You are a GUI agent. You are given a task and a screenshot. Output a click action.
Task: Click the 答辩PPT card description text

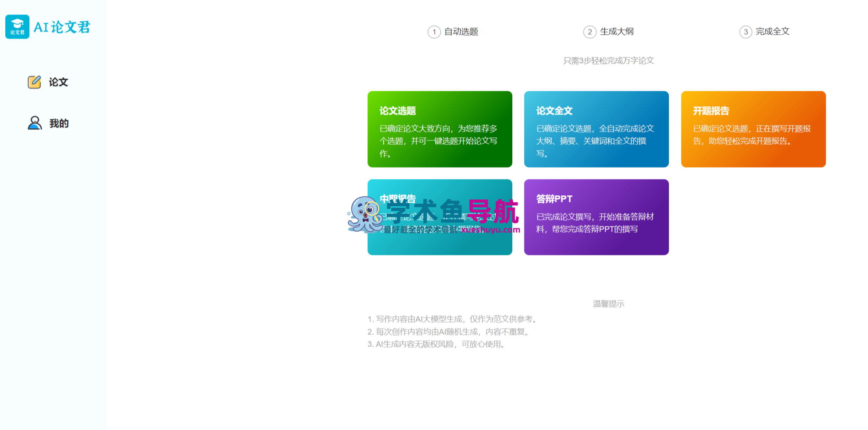tap(595, 223)
